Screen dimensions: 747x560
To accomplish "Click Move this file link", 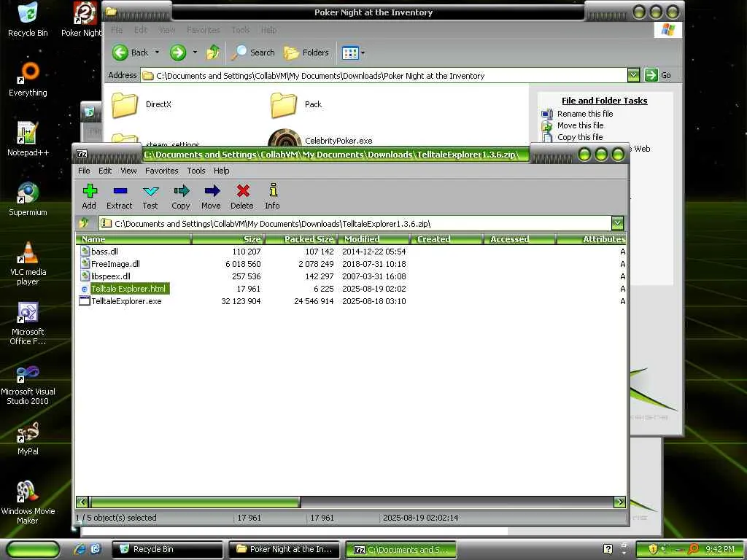I will [580, 125].
